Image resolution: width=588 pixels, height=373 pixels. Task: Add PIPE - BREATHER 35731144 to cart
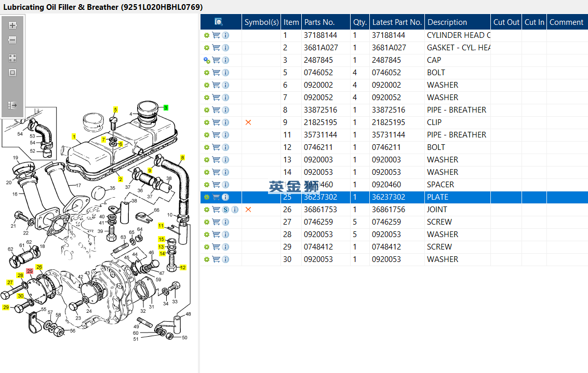tap(216, 135)
